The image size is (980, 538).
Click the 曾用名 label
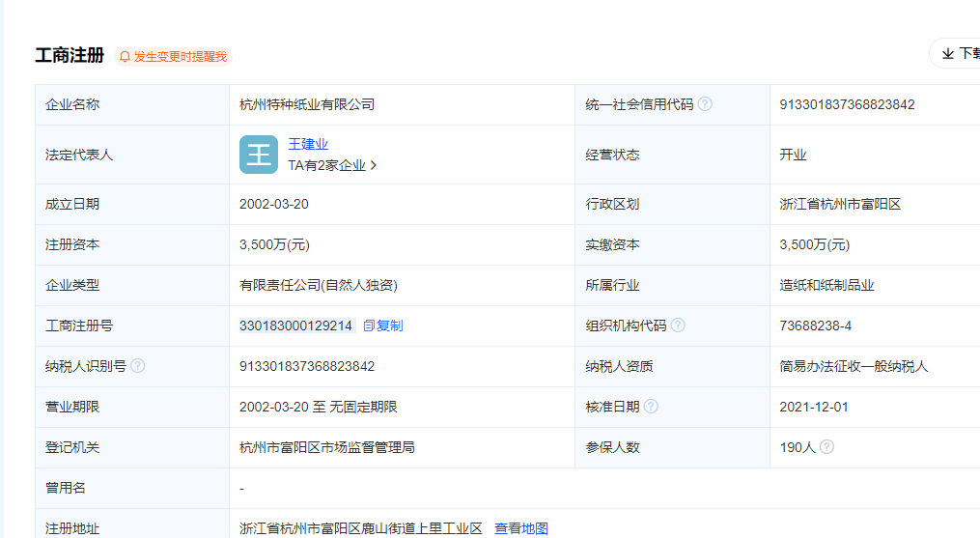point(65,488)
